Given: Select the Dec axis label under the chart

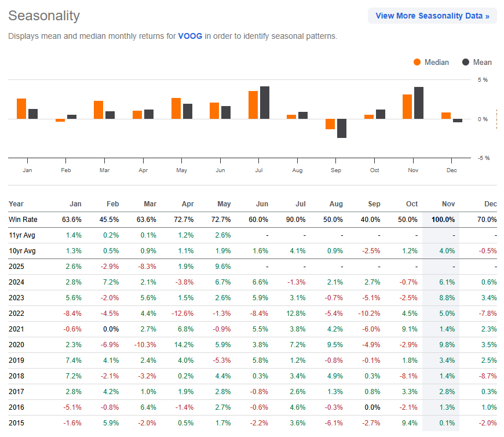Looking at the screenshot, I should click(451, 170).
